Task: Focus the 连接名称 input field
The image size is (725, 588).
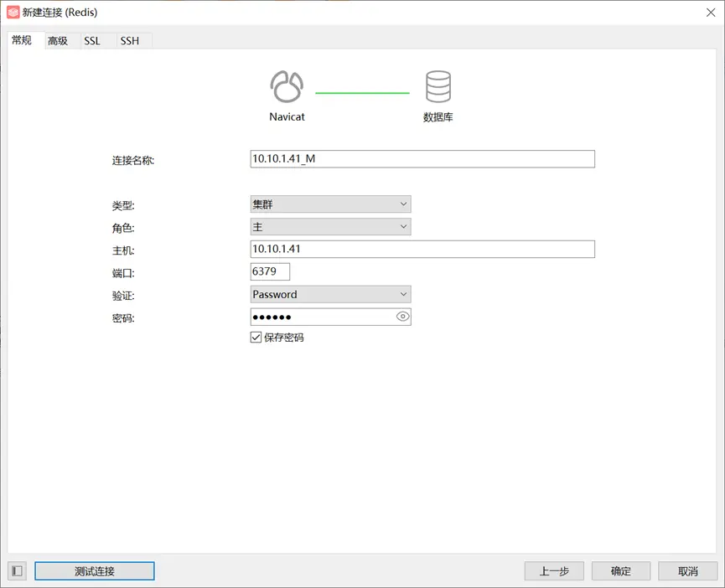Action: tap(422, 159)
